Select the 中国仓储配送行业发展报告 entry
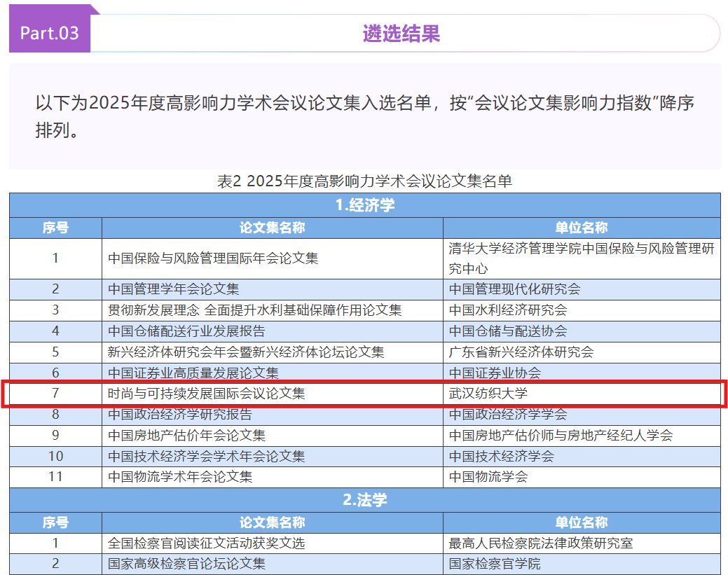The height and width of the screenshot is (575, 728). pyautogui.click(x=186, y=331)
